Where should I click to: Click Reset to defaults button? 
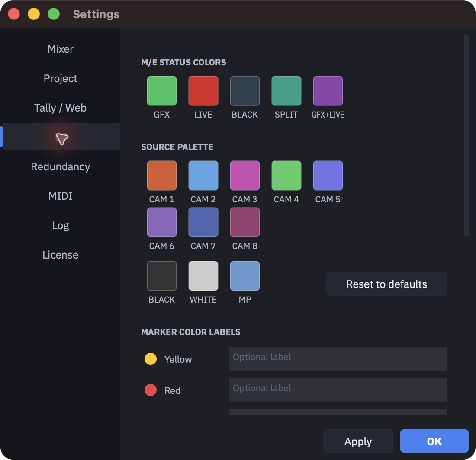tap(386, 284)
